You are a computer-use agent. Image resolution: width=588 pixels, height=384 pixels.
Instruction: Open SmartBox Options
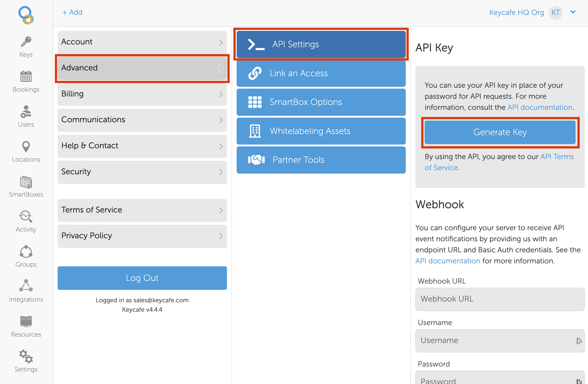point(321,102)
